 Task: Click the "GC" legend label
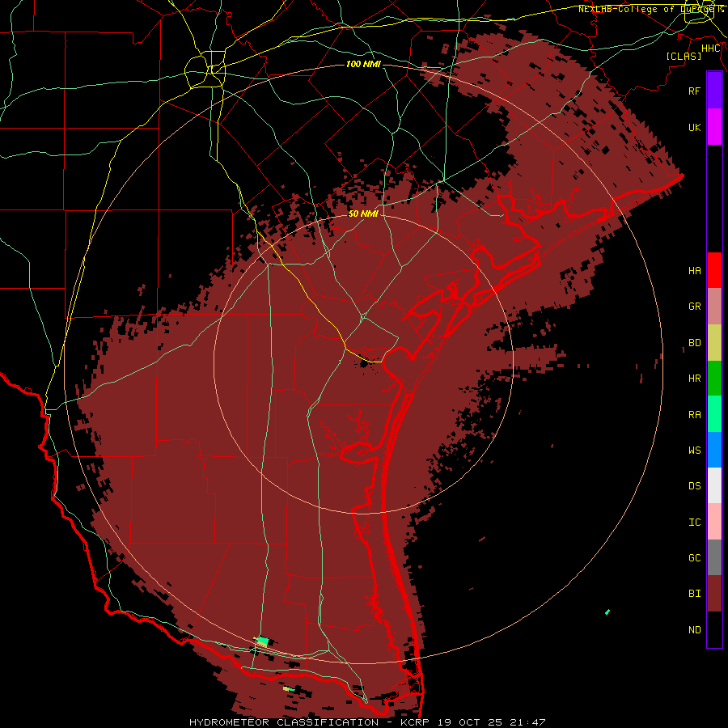[x=694, y=557]
